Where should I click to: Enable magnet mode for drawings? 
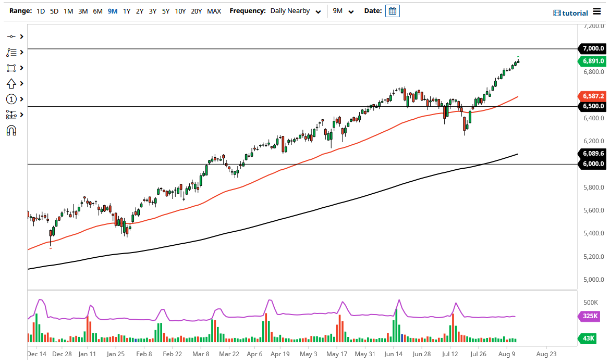[x=11, y=131]
